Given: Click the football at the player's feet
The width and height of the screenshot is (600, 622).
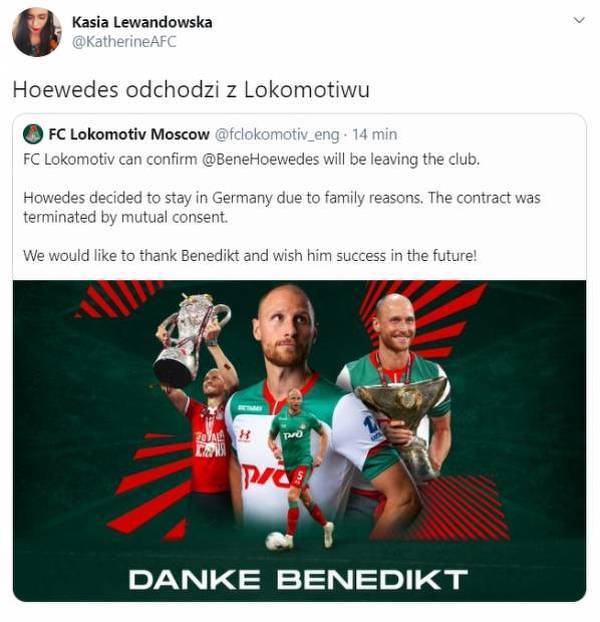Looking at the screenshot, I should pos(276,540).
